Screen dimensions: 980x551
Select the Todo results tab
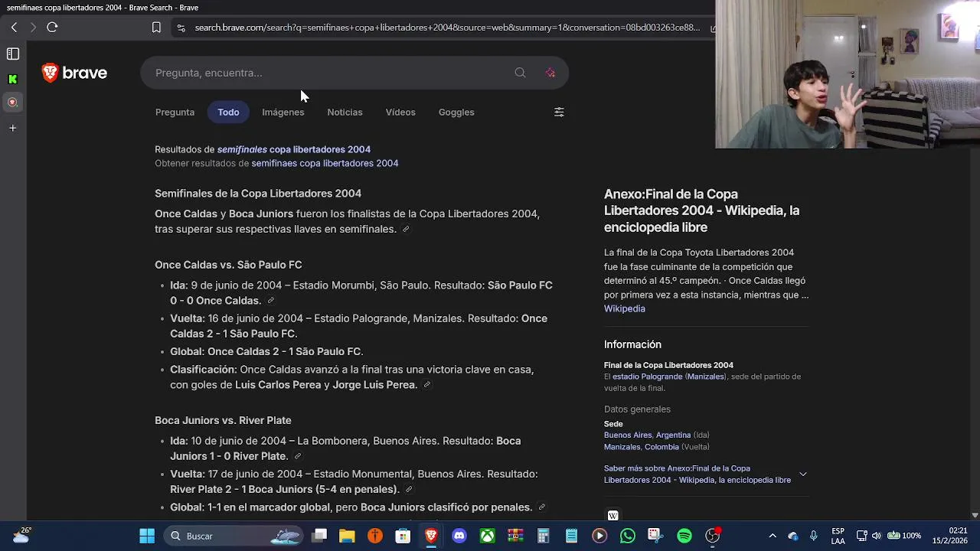point(228,112)
